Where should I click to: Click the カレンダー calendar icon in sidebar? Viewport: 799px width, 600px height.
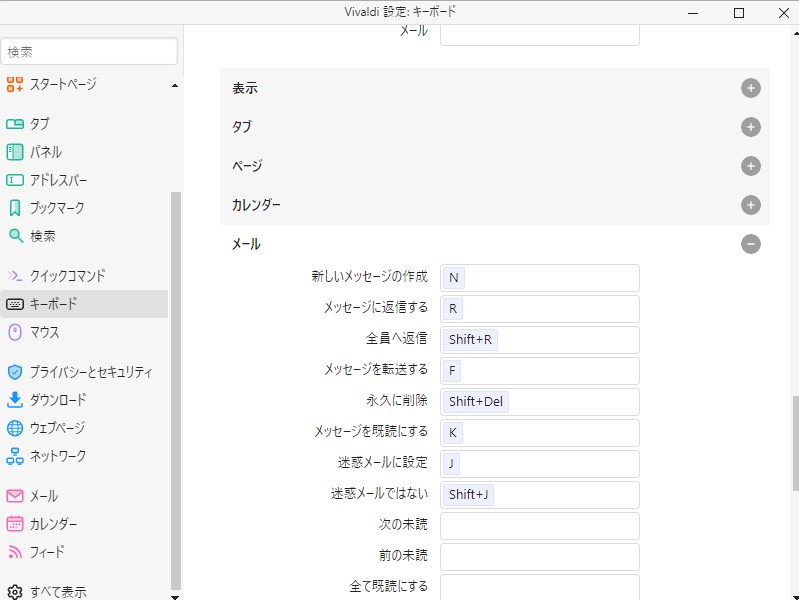pos(15,524)
